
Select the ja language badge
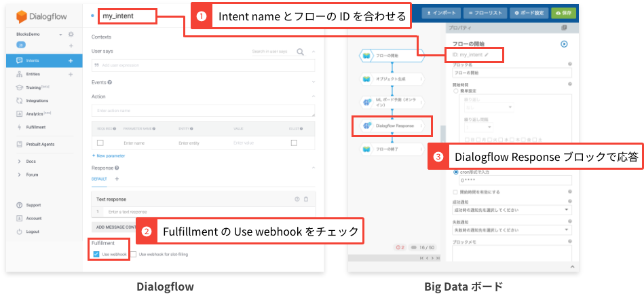click(20, 45)
